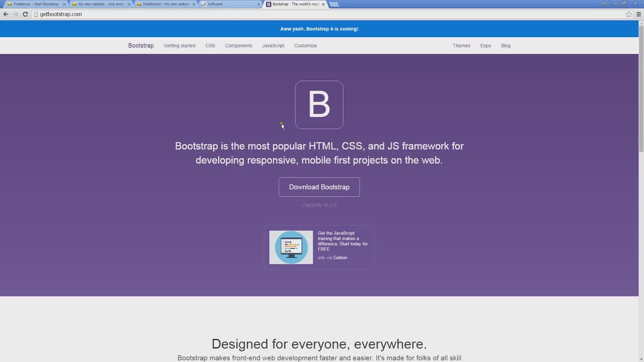
Task: Click the browser forward arrow
Action: [x=16, y=14]
